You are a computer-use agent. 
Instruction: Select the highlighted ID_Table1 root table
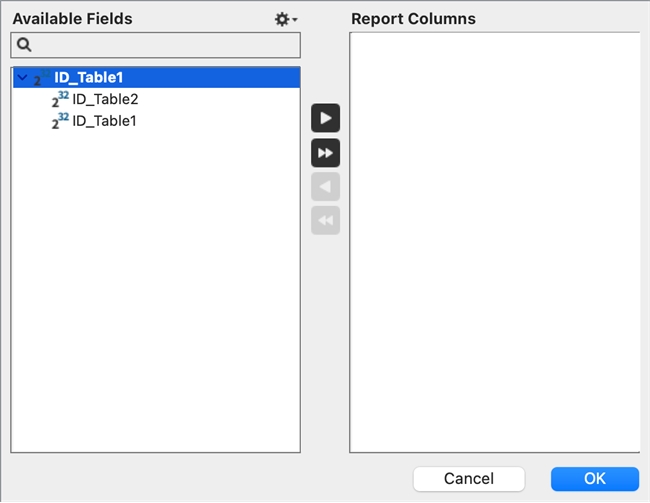[x=88, y=78]
